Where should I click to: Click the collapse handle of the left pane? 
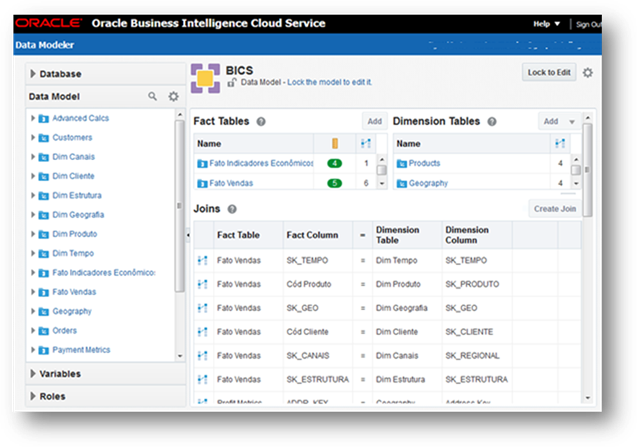(188, 235)
